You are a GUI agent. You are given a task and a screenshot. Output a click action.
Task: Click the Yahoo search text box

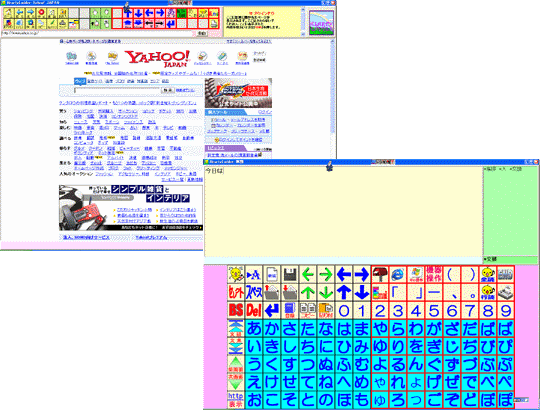click(117, 90)
